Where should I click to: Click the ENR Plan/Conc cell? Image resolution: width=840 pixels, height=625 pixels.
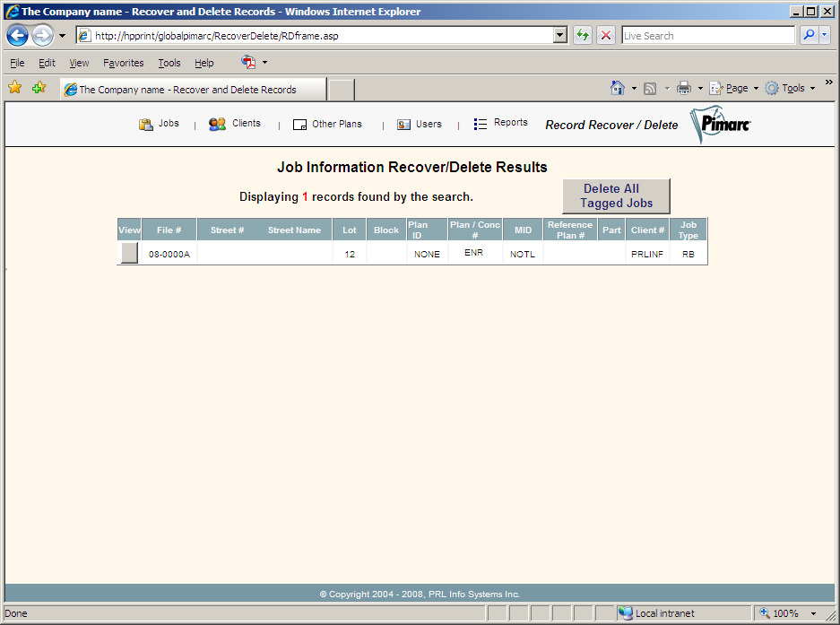pos(473,253)
